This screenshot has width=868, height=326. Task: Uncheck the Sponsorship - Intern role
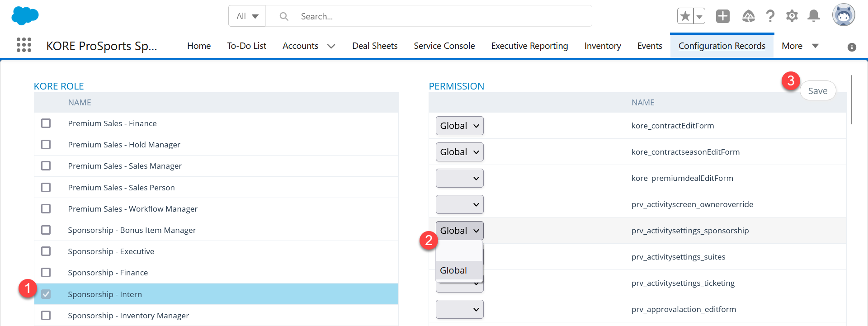coord(46,294)
